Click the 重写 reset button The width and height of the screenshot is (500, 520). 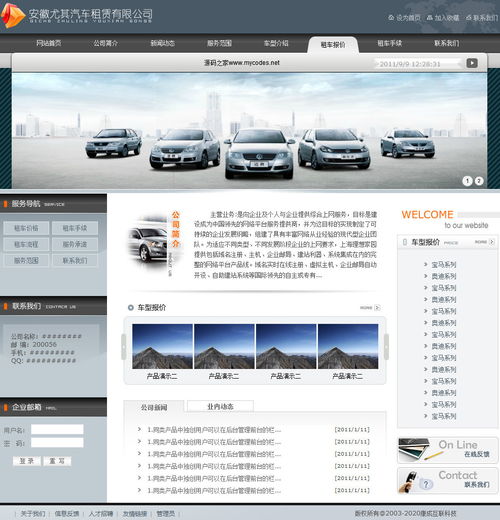point(57,461)
